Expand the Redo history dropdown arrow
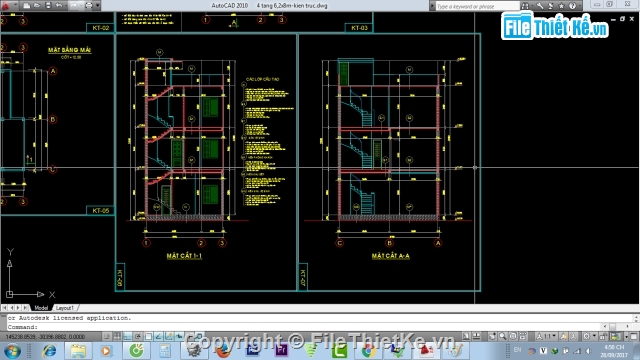The image size is (640, 360). (x=81, y=6)
